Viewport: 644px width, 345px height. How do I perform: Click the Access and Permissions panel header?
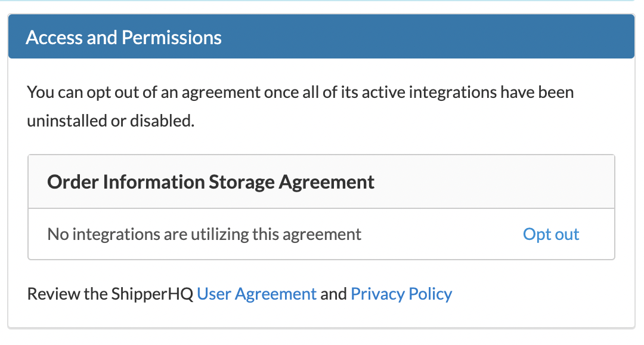point(321,38)
